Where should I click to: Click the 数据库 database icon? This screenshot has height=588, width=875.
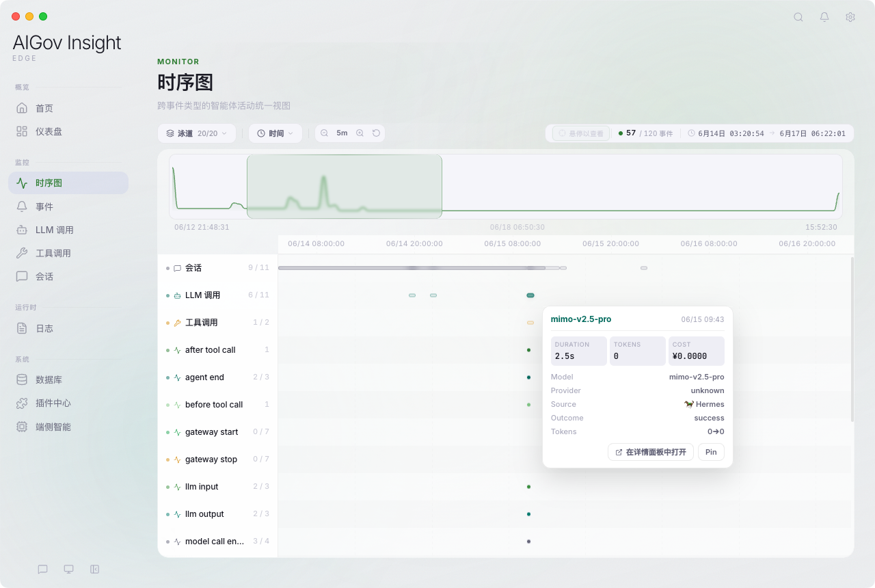22,379
